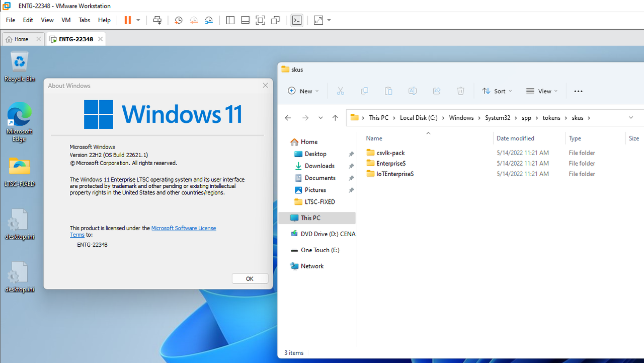
Task: Click the Paste clipboard icon
Action: click(388, 91)
